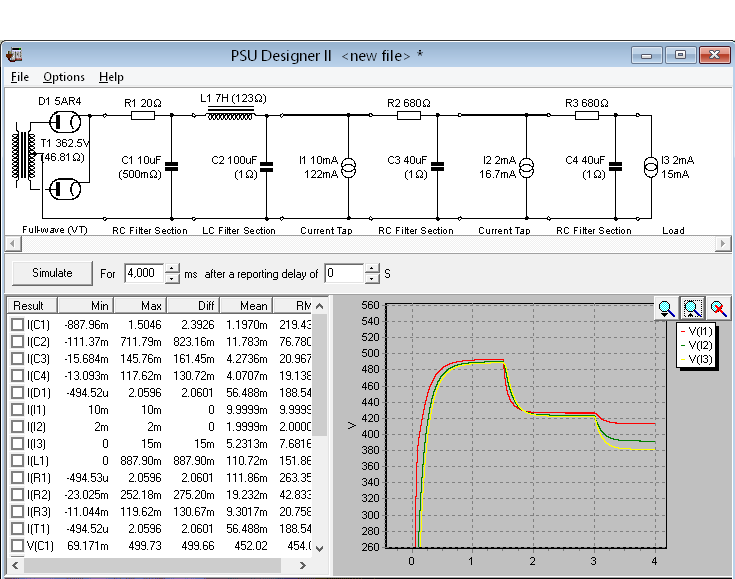Enable the I(C3) plot checkbox
Viewport: 735px width, 579px height.
17,359
